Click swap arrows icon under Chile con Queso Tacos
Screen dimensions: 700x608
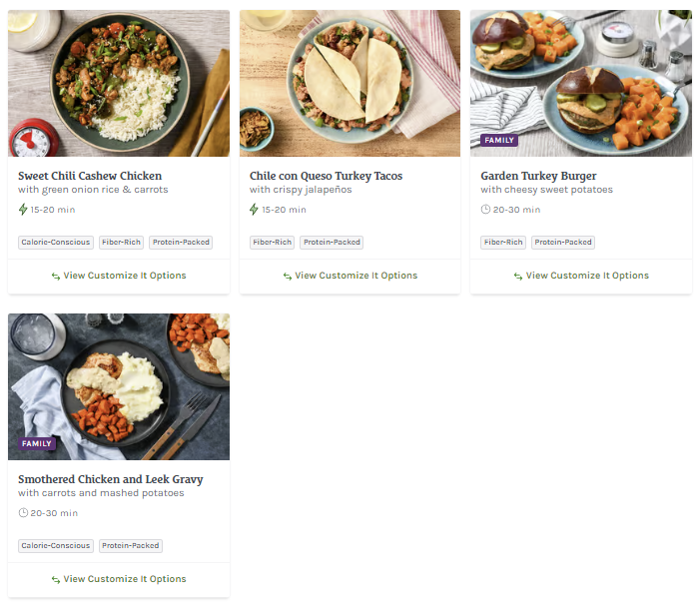click(x=288, y=277)
